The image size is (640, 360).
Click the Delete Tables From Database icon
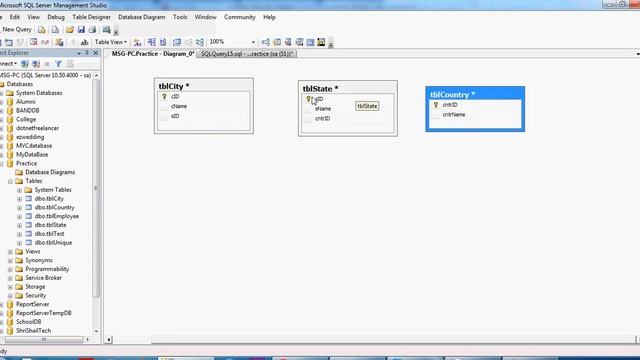[x=33, y=42]
